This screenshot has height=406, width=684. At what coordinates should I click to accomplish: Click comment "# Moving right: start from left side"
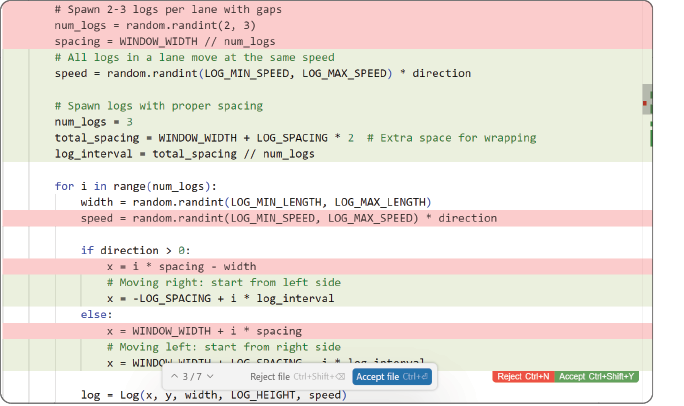pyautogui.click(x=224, y=283)
